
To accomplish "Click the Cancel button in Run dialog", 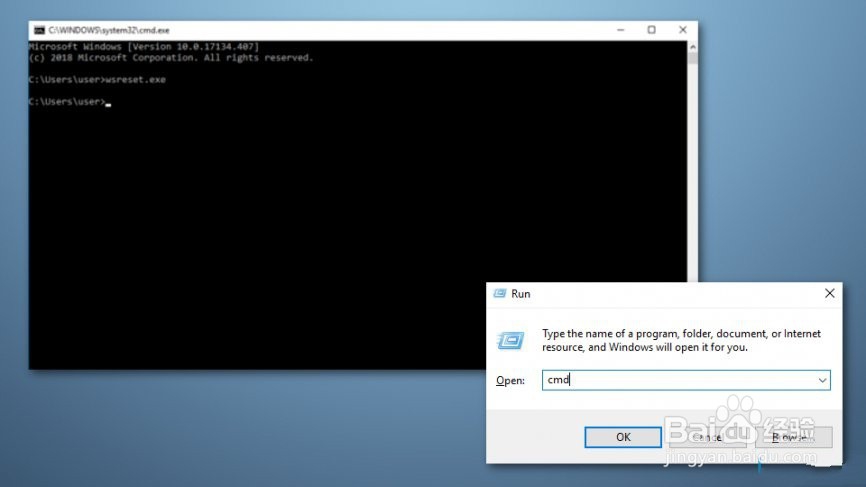I will point(707,437).
